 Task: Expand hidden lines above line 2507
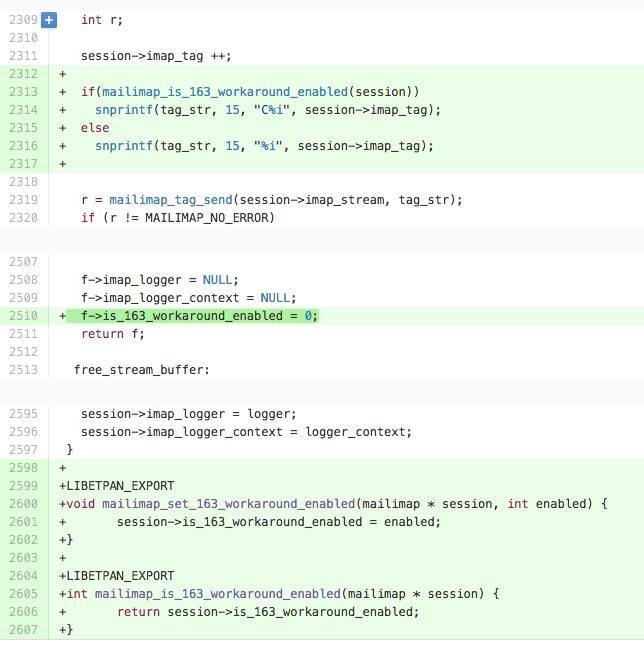pyautogui.click(x=322, y=240)
